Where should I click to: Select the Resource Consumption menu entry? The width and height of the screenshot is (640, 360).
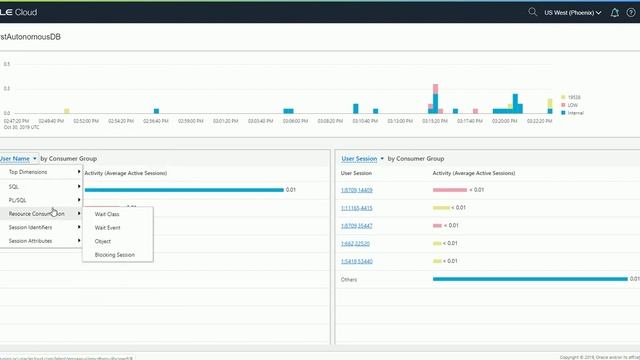41,213
